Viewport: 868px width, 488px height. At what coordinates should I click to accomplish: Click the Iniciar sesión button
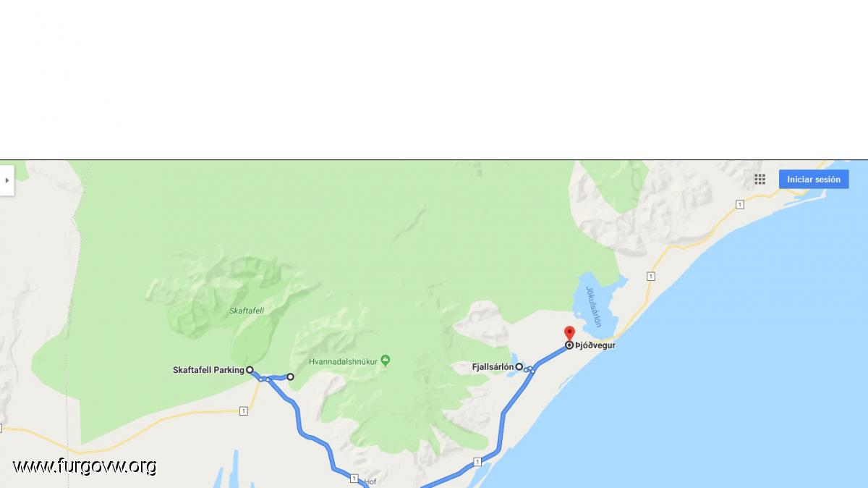tap(814, 180)
